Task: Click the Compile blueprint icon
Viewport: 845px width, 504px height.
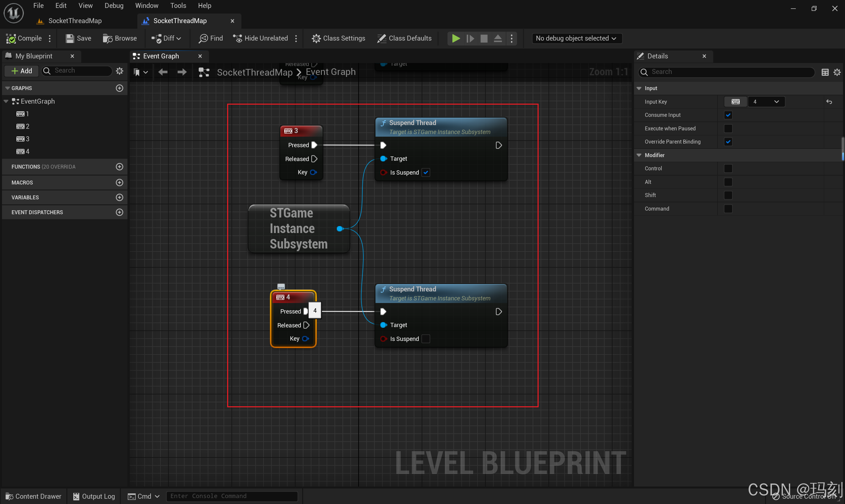Action: pos(11,38)
